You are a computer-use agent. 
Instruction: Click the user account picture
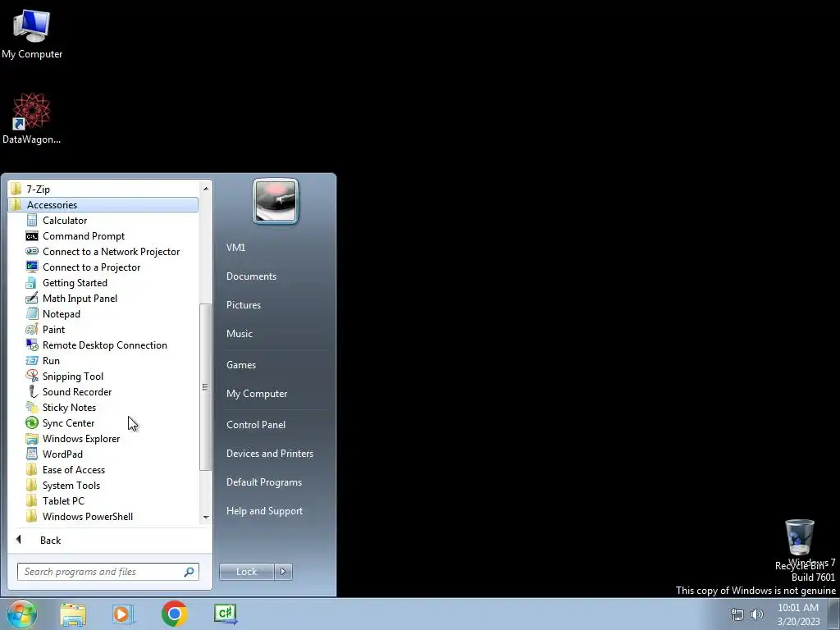click(x=276, y=201)
